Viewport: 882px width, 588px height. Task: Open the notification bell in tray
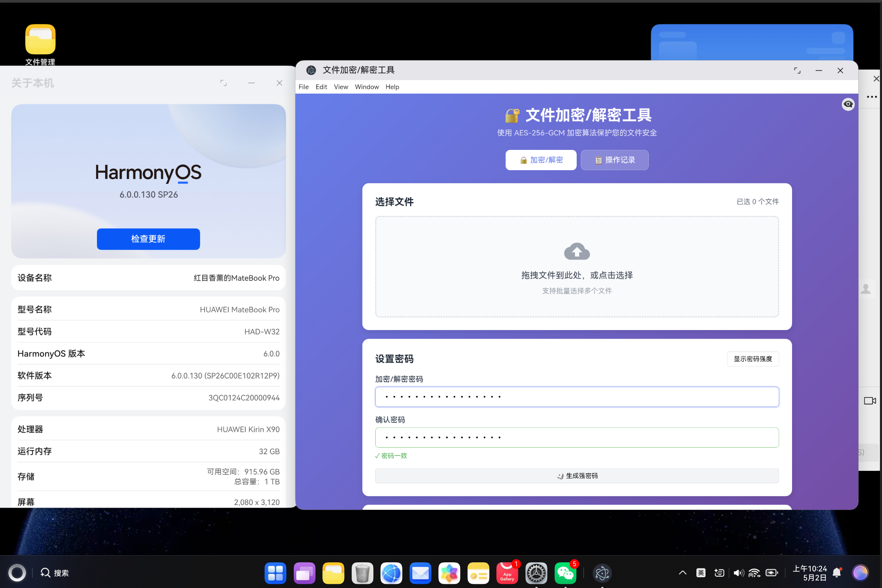coord(837,573)
